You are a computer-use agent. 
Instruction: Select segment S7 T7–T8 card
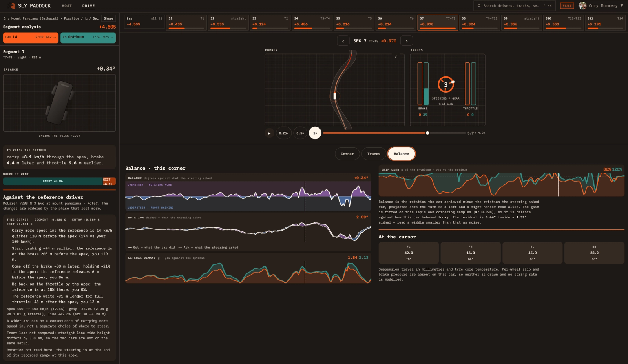point(438,22)
